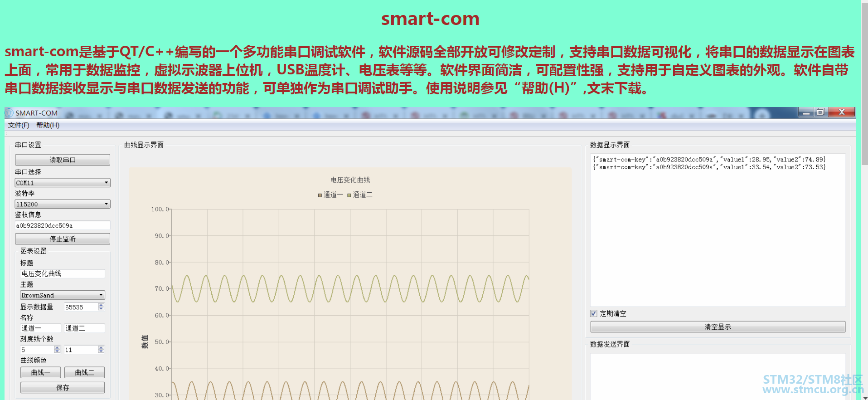Decrease 显示数据量 with the down arrow

click(x=101, y=309)
